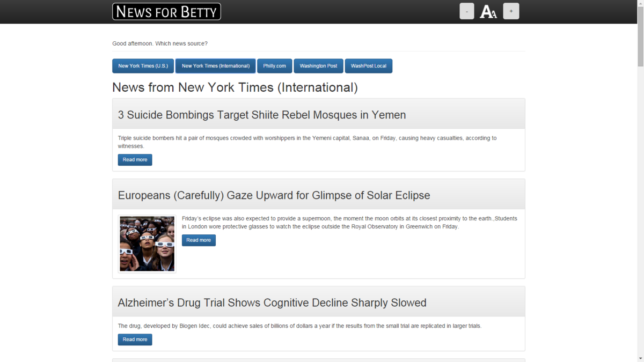Read more about the solar eclipse
The width and height of the screenshot is (644, 362).
pos(199,240)
